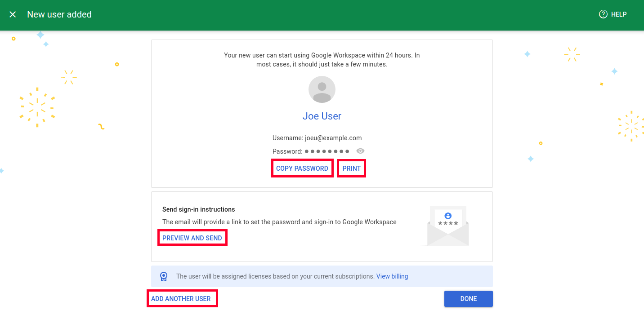Click the Help question mark icon
The width and height of the screenshot is (644, 319).
603,14
